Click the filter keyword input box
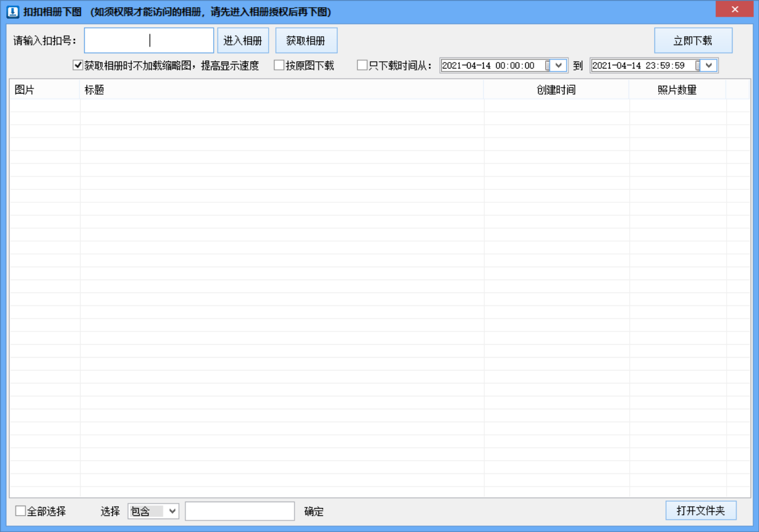Image resolution: width=759 pixels, height=532 pixels. point(239,511)
